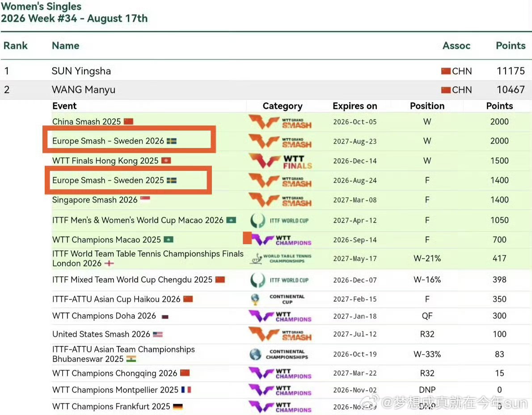Viewport: 532px width, 415px height.
Task: Click the Name column header
Action: pos(65,46)
